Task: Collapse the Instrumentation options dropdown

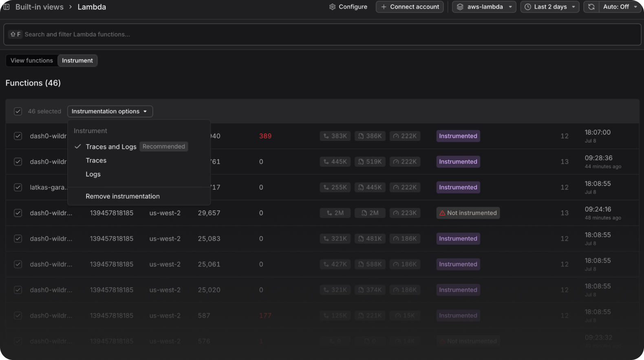Action: pos(110,111)
